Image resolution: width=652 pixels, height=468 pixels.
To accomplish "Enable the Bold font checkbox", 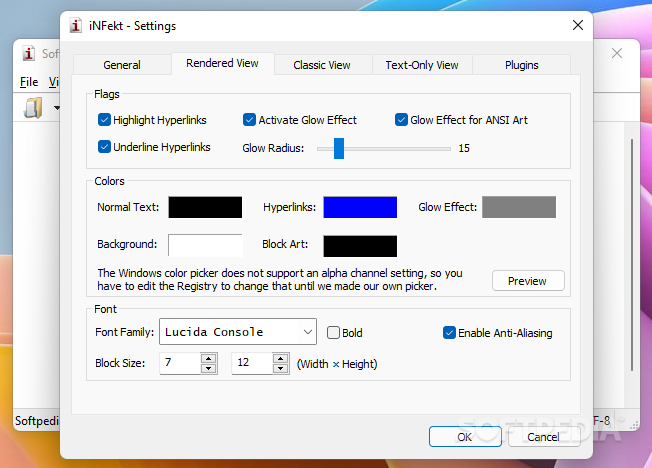I will coord(333,333).
